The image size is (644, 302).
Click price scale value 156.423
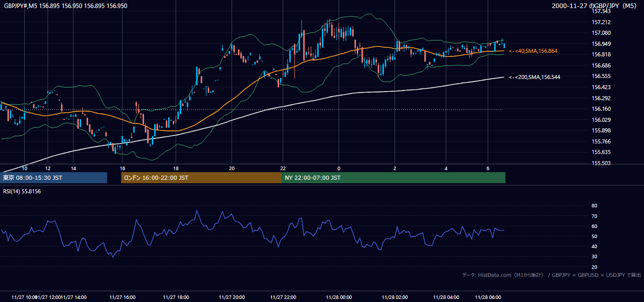601,87
